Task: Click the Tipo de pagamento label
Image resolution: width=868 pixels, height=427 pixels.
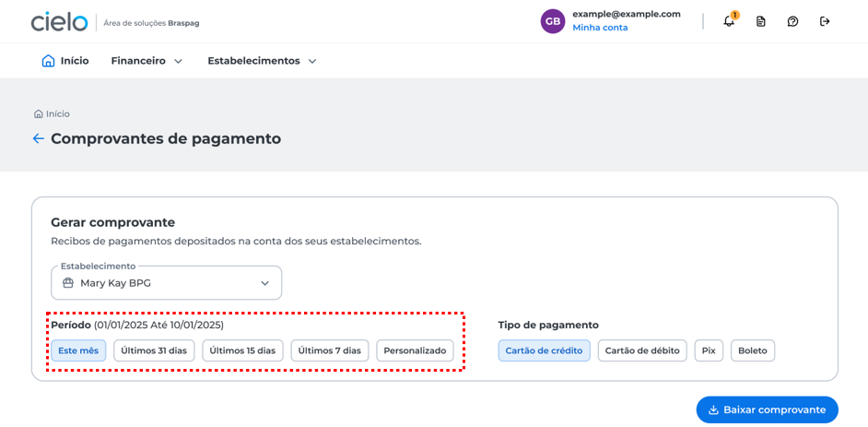Action: pyautogui.click(x=548, y=326)
